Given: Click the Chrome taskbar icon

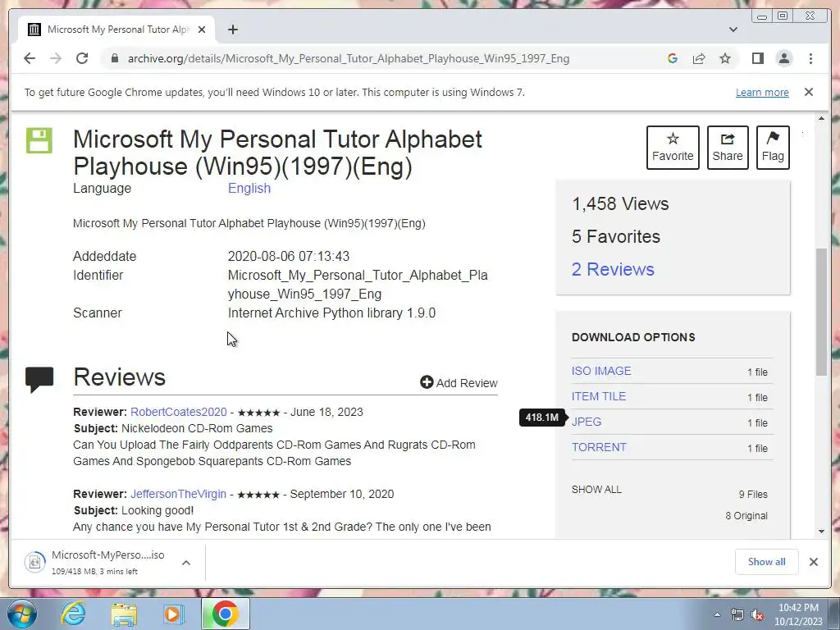Looking at the screenshot, I should click(x=225, y=614).
